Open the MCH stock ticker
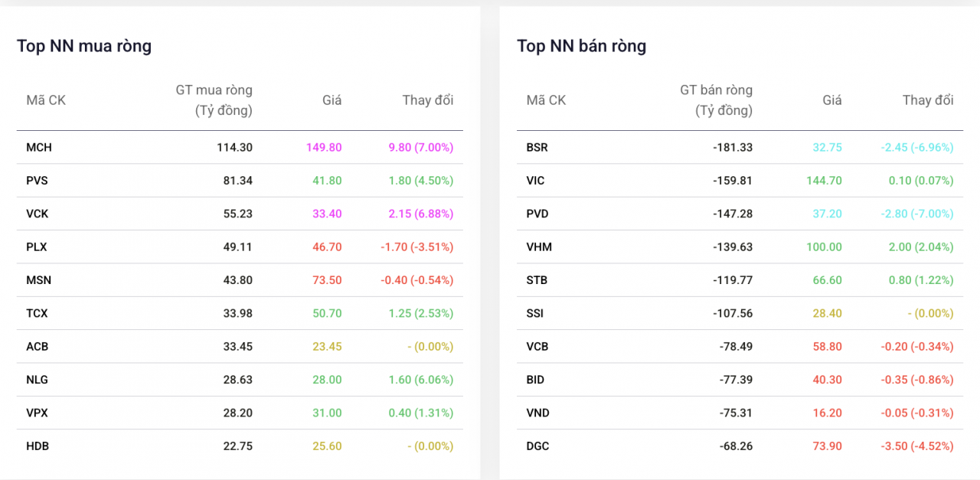Viewport: 980px width, 480px height. [x=39, y=147]
